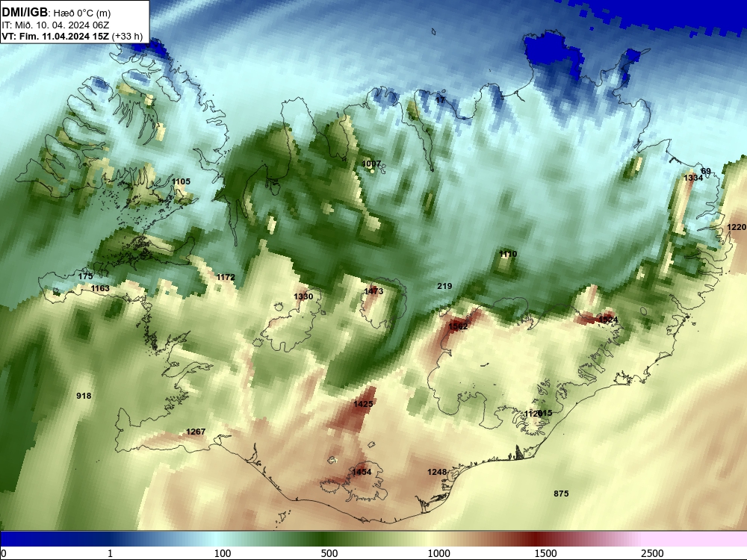Select the VT valid time line
Screen dimensions: 747x560
[x=72, y=36]
